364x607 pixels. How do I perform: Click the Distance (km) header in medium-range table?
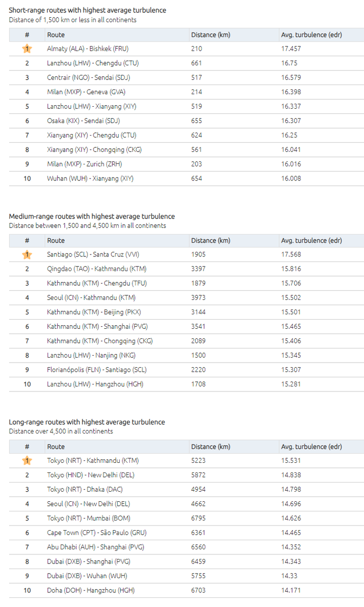click(x=210, y=240)
